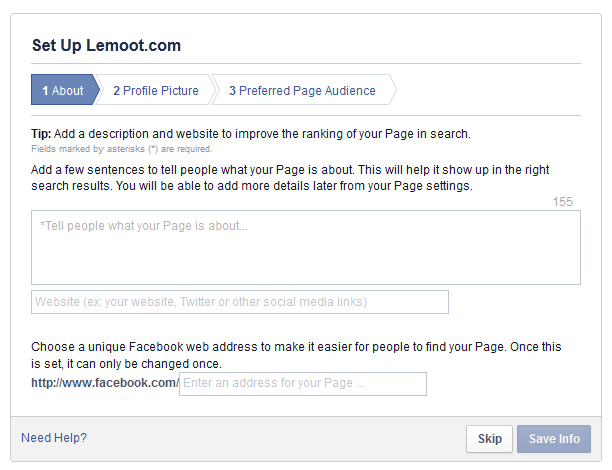Click the gray footer bar beside Need Help
The width and height of the screenshot is (612, 470).
273,439
